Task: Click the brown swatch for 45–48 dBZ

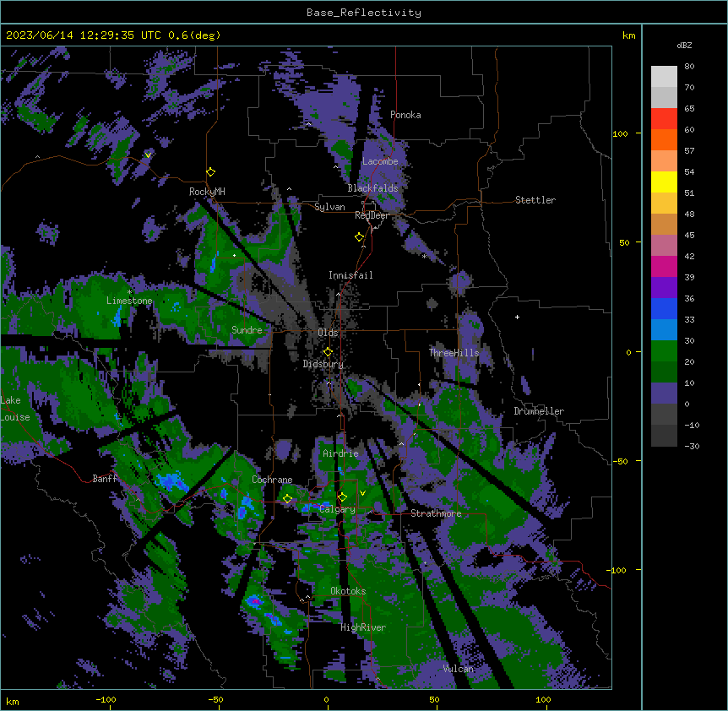Action: click(x=664, y=224)
